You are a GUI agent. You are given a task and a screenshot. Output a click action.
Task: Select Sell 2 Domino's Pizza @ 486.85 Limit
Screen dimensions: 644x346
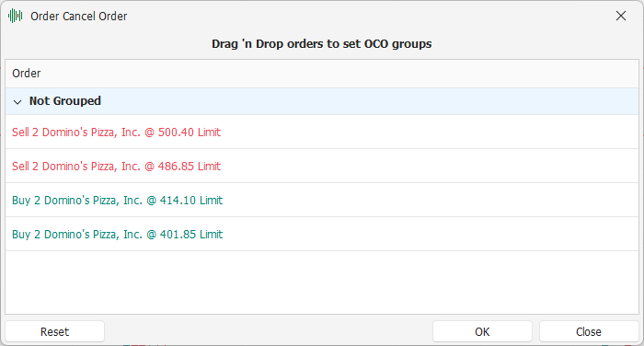[x=322, y=166]
